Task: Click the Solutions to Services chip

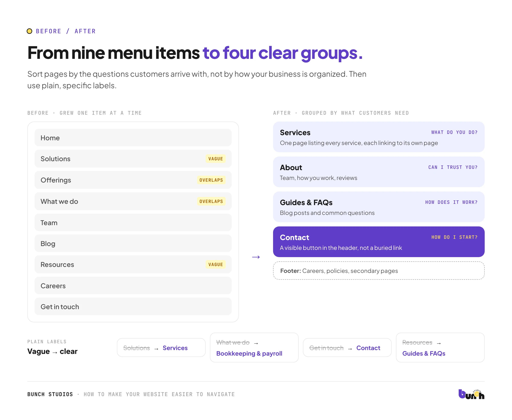Action: [161, 348]
